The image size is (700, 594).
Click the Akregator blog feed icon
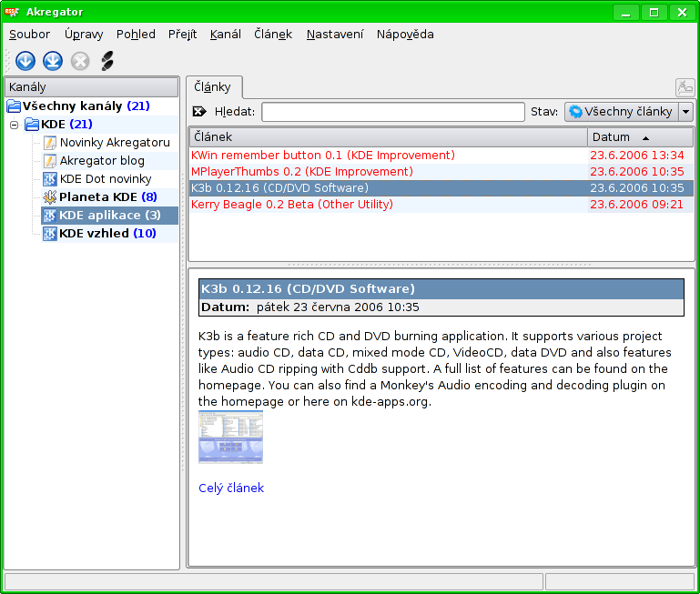[x=49, y=161]
